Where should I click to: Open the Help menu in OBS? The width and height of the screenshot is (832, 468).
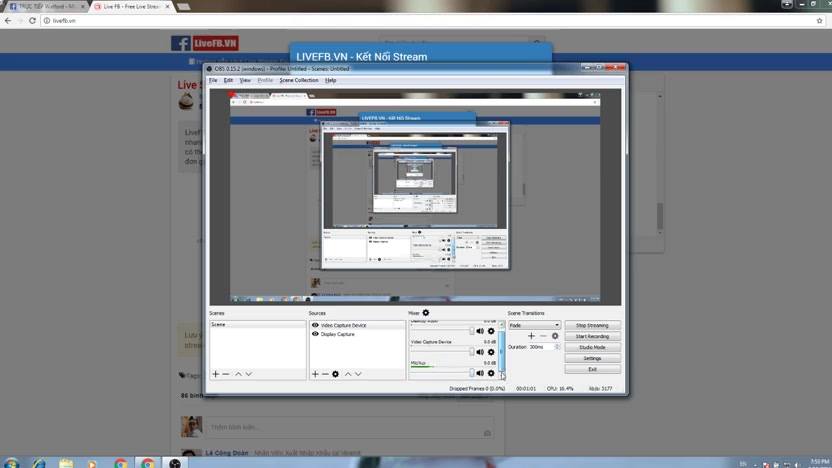pyautogui.click(x=331, y=81)
